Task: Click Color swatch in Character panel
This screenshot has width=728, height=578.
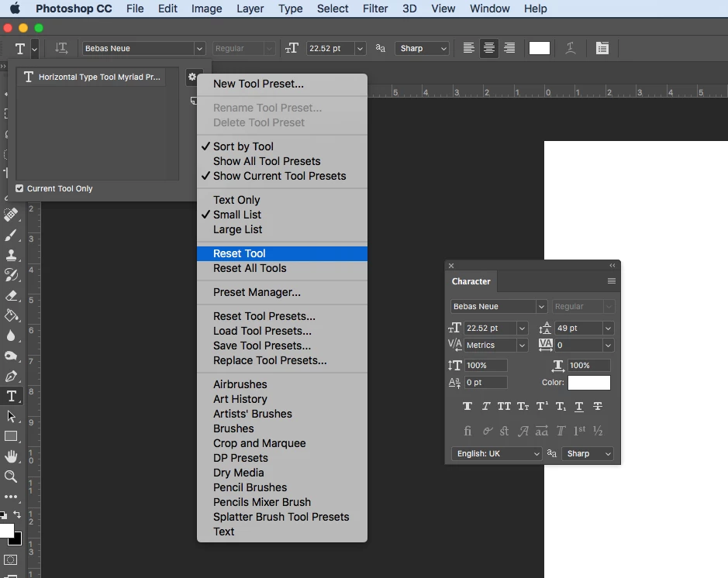Action: pyautogui.click(x=588, y=383)
